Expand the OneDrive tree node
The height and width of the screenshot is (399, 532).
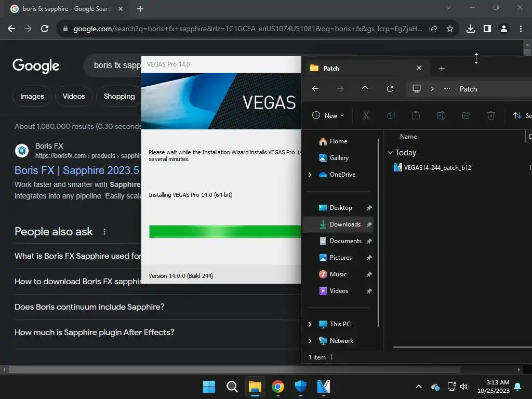click(x=310, y=175)
